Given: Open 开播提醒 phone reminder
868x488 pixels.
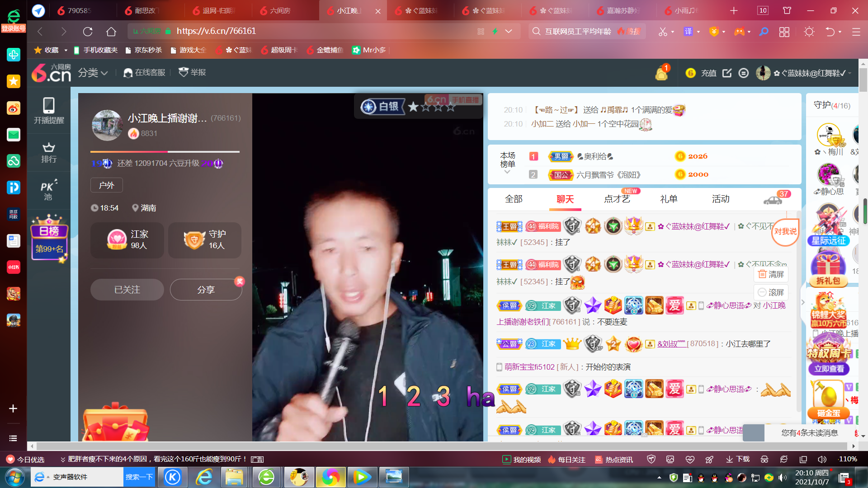Looking at the screenshot, I should (49, 111).
